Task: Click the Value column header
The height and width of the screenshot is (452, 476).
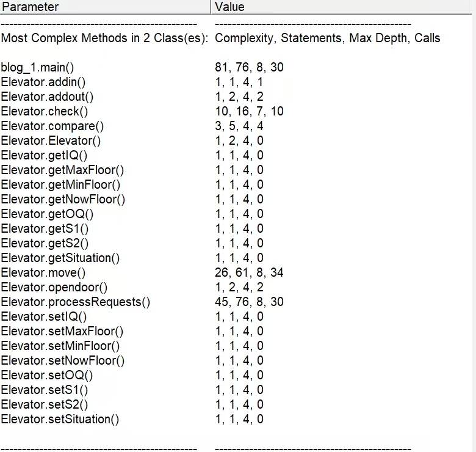Action: click(x=342, y=7)
